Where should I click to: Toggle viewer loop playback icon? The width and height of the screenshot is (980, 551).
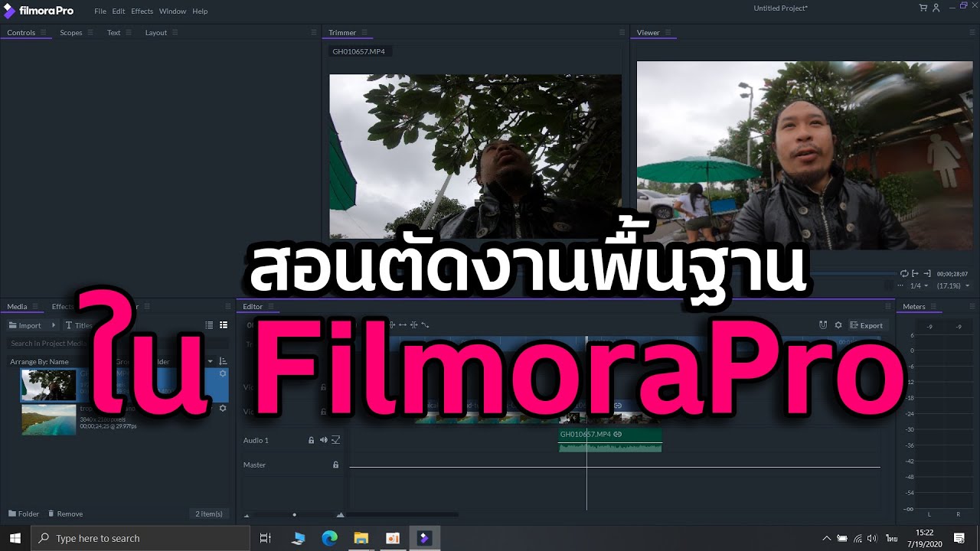tap(904, 273)
